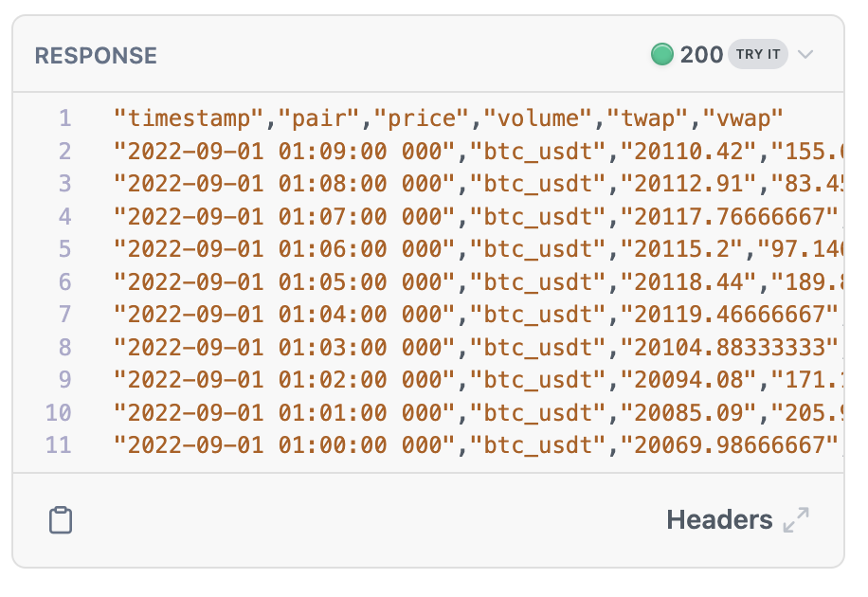Click the green status indicator dot
The image size is (868, 597).
pos(662,54)
